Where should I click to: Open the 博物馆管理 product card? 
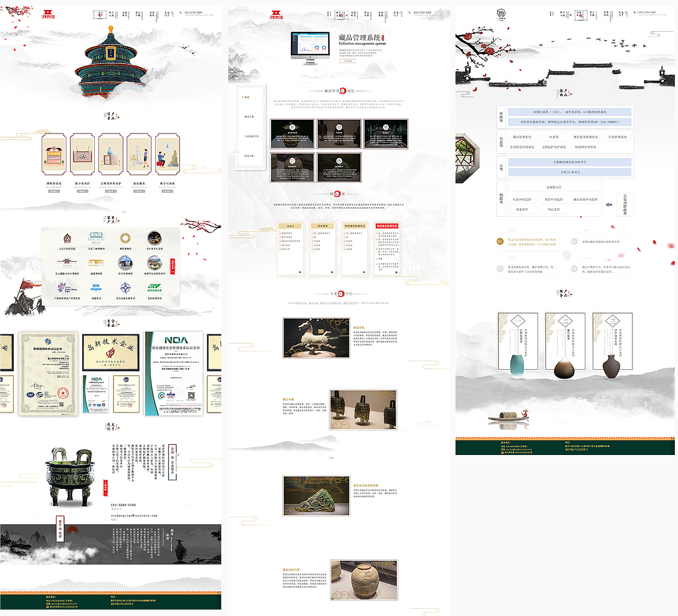click(54, 154)
